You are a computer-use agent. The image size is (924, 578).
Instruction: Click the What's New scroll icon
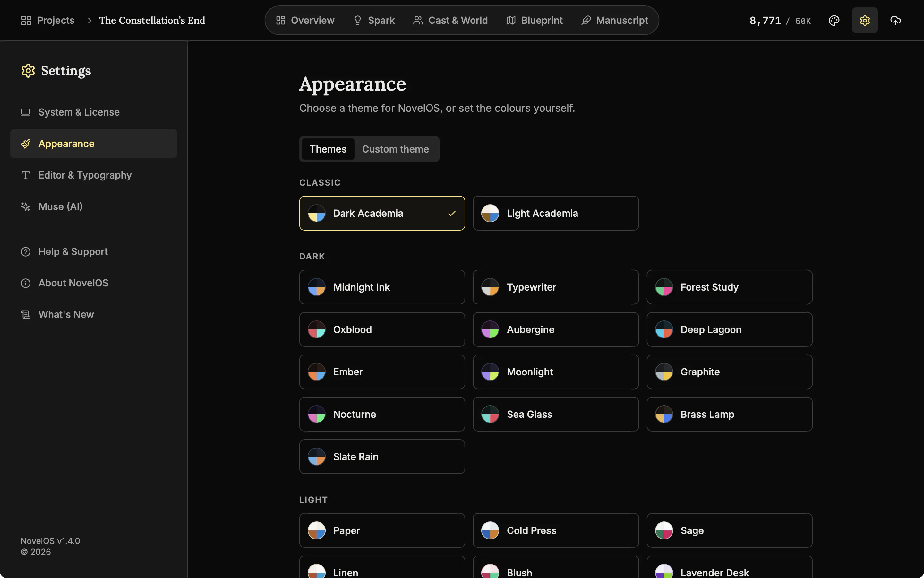click(26, 315)
